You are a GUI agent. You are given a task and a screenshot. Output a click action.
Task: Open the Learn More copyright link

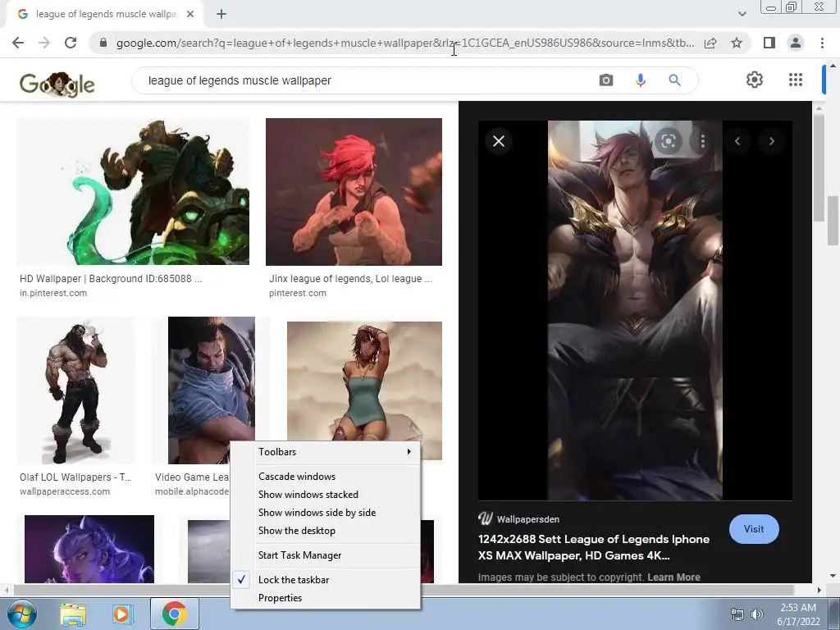pyautogui.click(x=673, y=577)
